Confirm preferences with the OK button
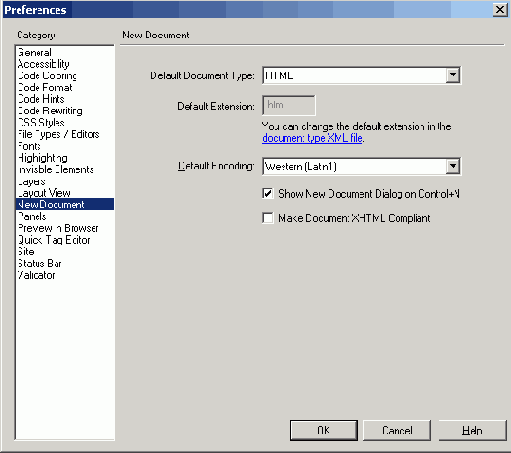Image resolution: width=511 pixels, height=453 pixels. (x=324, y=430)
